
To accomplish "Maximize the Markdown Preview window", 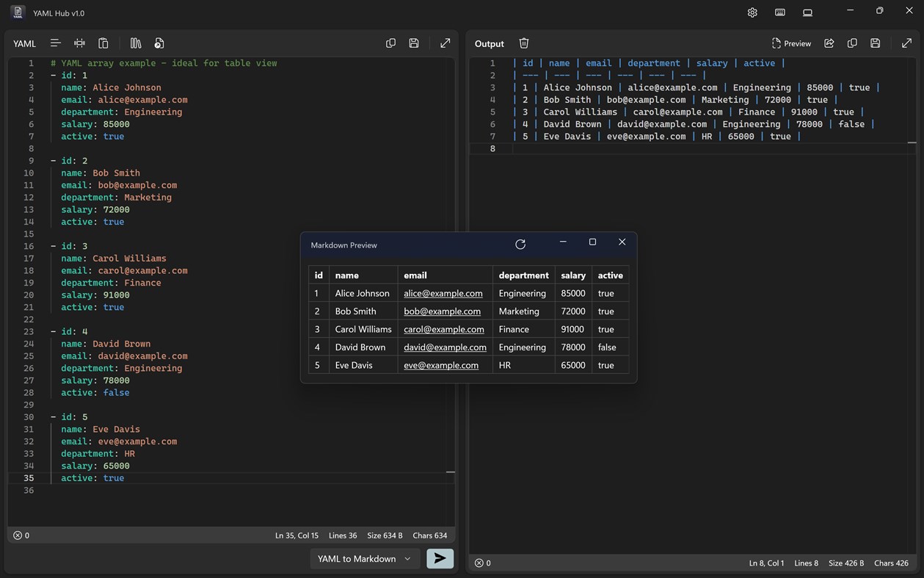I will (592, 242).
